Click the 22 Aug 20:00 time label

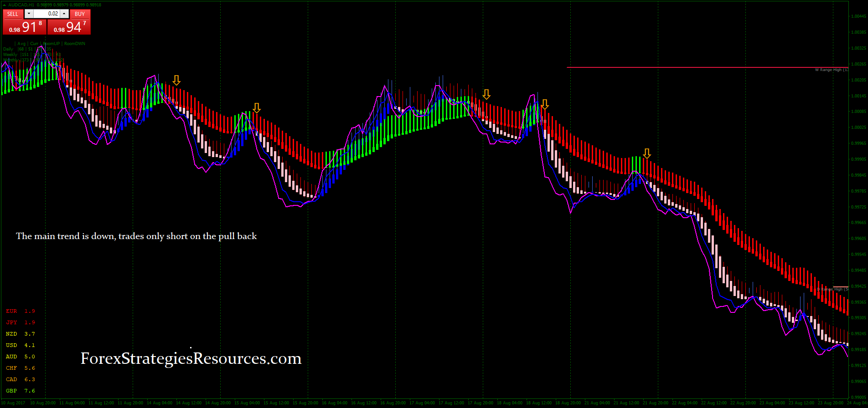(743, 403)
